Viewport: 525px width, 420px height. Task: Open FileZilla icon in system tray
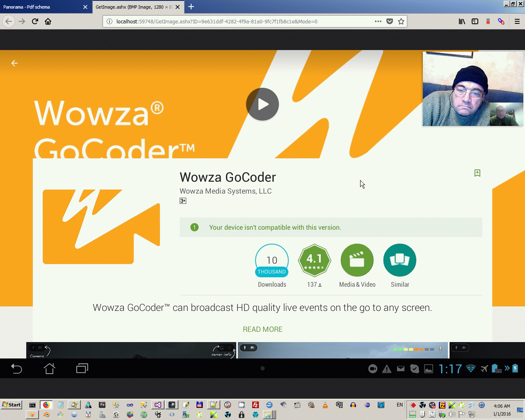[x=442, y=405]
